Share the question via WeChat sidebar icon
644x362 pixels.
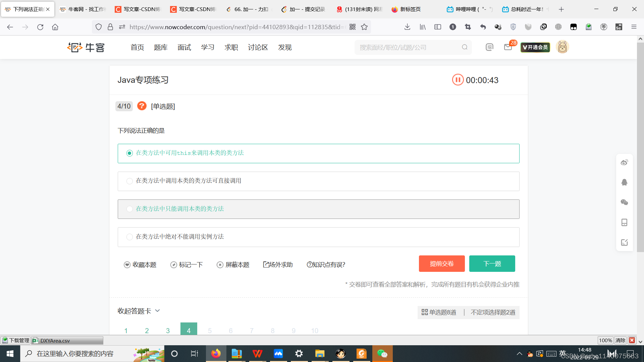(x=624, y=202)
